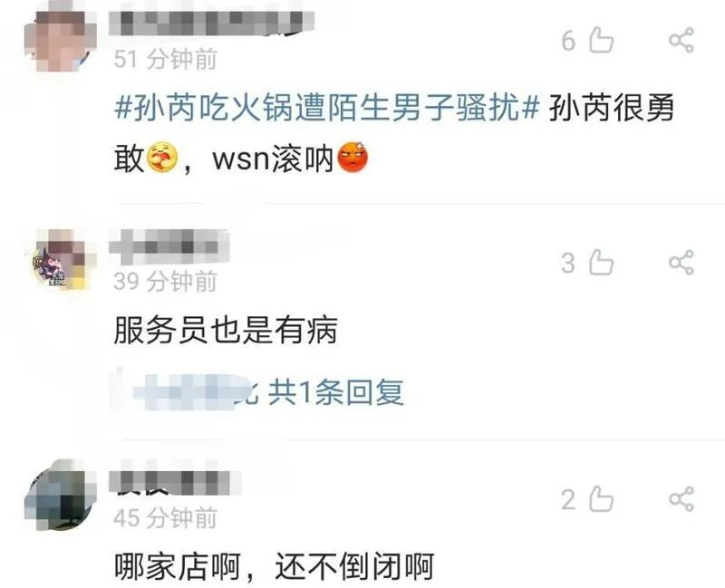Tap the first commenter's blurred username
Viewport: 725px width, 588px height.
click(x=212, y=24)
